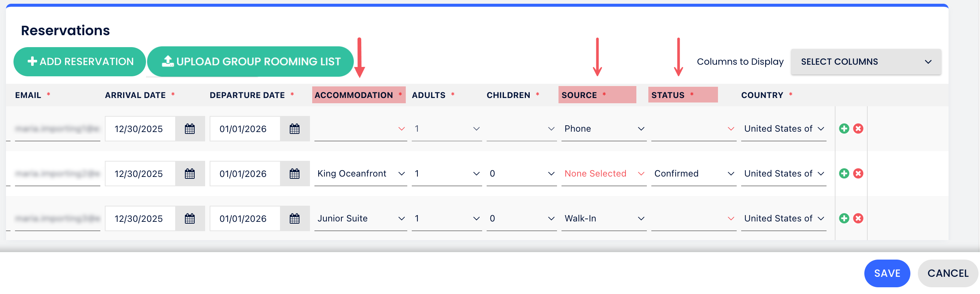The width and height of the screenshot is (980, 294).
Task: Click red remove icon in second row
Action: point(858,174)
